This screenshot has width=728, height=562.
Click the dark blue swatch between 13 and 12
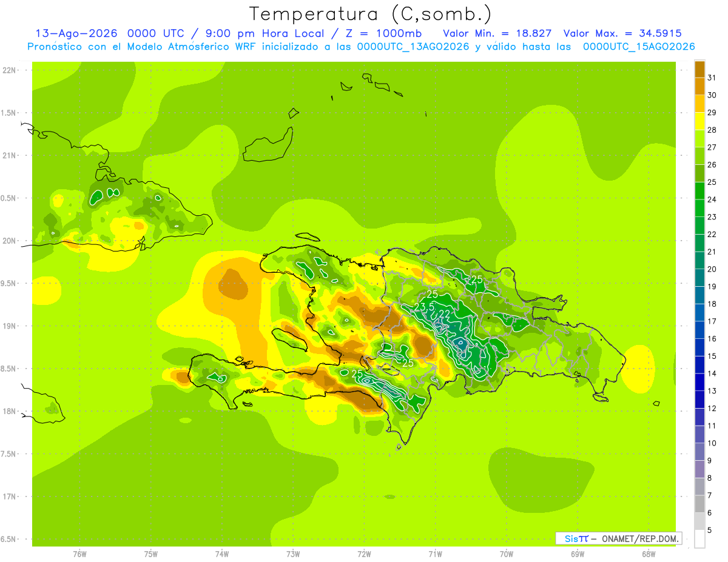699,400
